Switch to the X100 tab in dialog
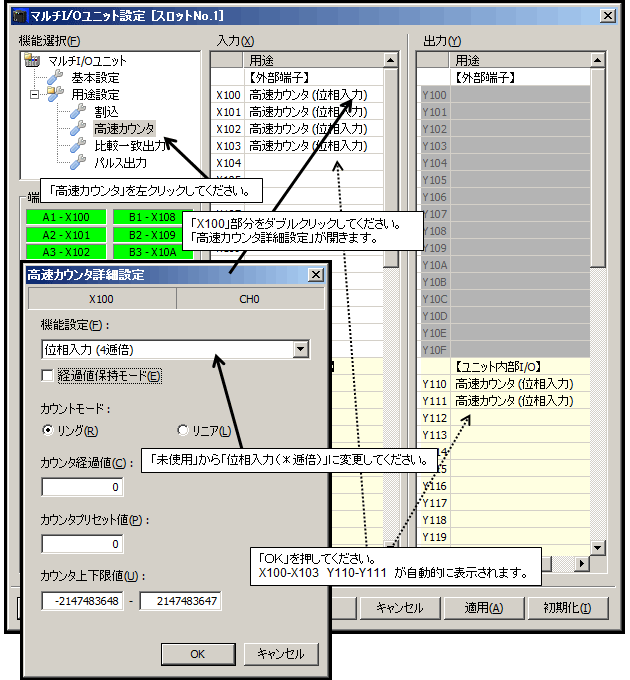The width and height of the screenshot is (630, 680). 103,299
